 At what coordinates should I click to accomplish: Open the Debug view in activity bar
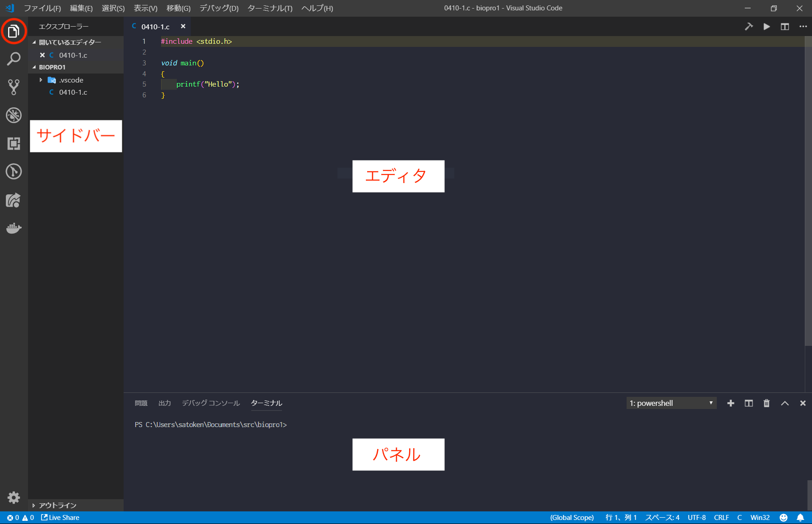pyautogui.click(x=14, y=115)
